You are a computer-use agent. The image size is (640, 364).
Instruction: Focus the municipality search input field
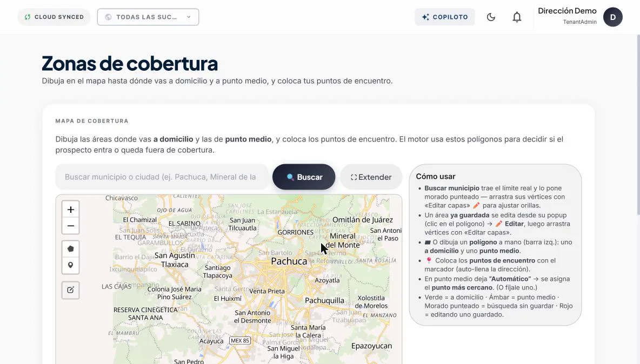click(x=162, y=177)
